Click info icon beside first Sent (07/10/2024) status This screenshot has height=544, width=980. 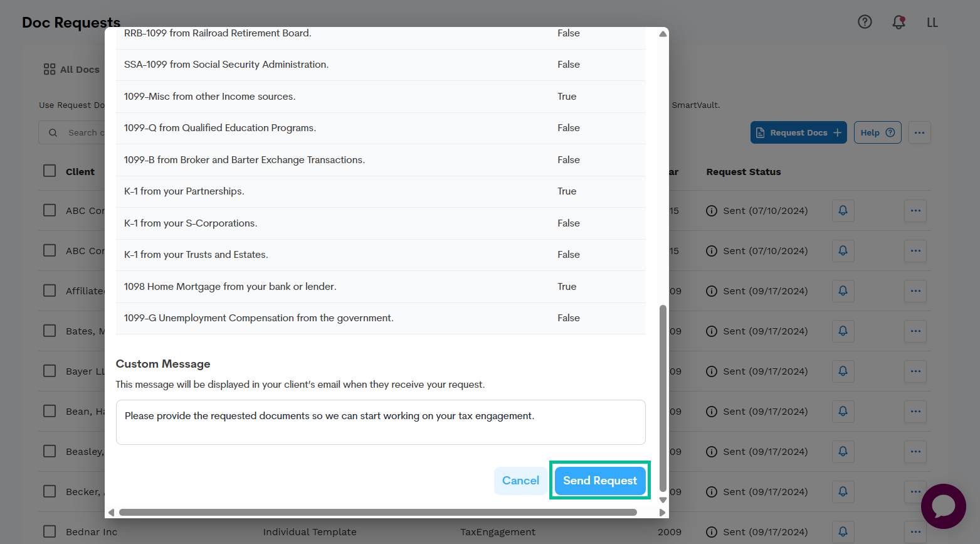pos(712,211)
